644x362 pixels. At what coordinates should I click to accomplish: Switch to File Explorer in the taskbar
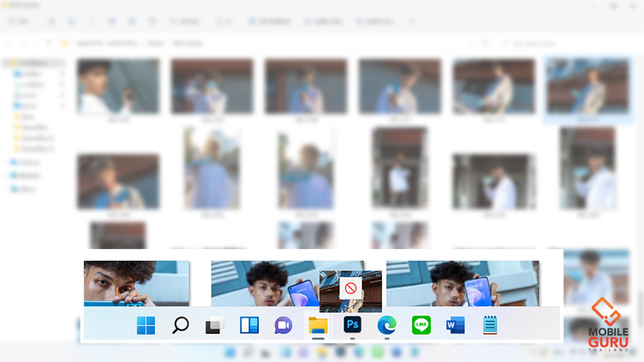318,326
